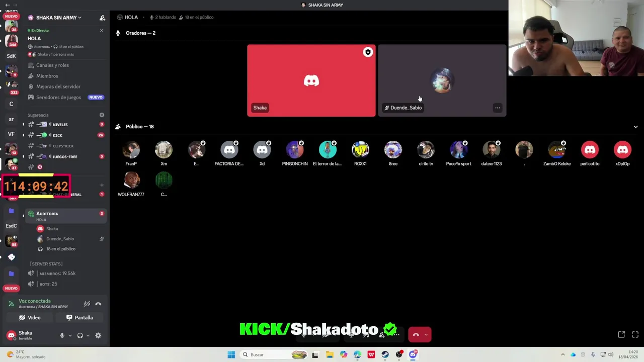Open File Explorer in the taskbar
644x362 pixels.
pyautogui.click(x=330, y=354)
